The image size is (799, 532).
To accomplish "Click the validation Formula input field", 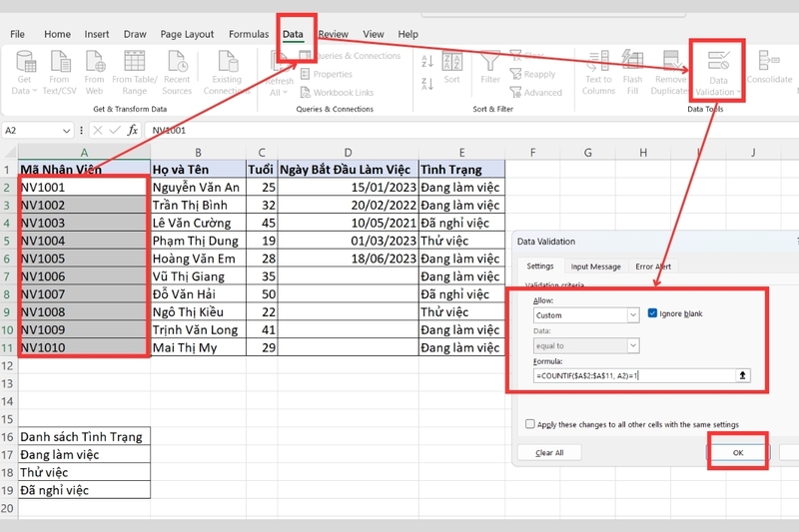I will tap(634, 375).
